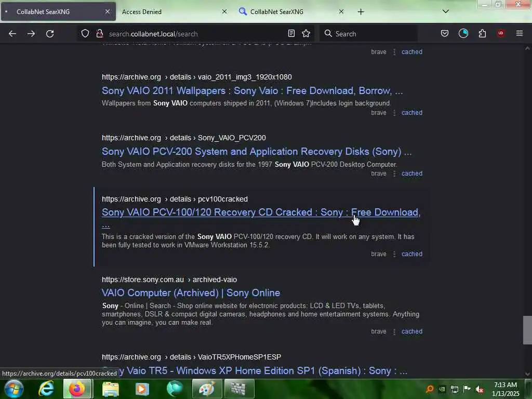Click the scrollbar up arrow
Screen dimensions: 532x399
[x=527, y=48]
